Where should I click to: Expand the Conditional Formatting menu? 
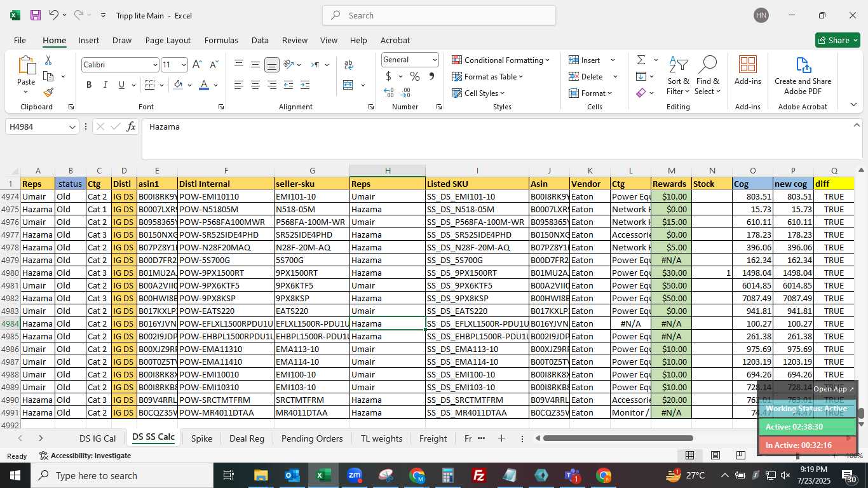501,60
